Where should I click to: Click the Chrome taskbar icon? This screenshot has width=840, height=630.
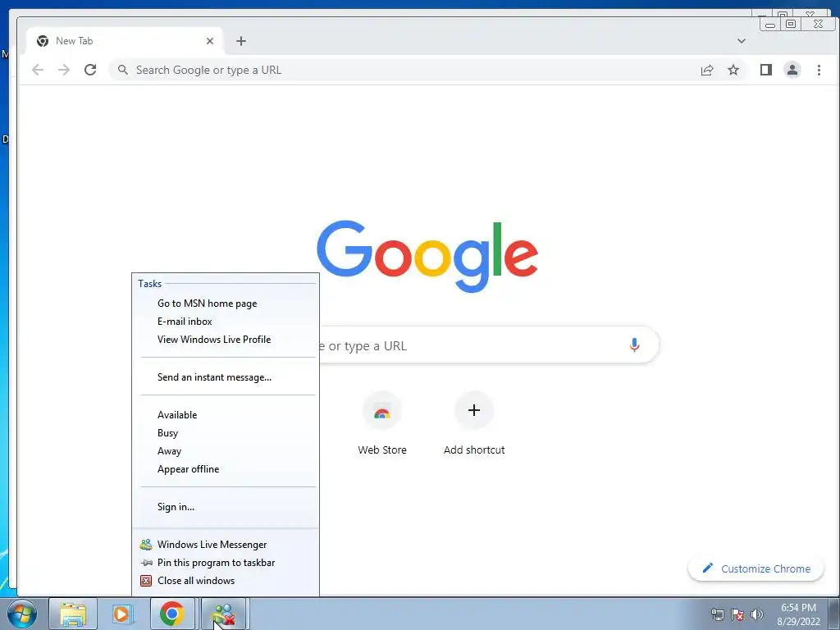(x=172, y=614)
